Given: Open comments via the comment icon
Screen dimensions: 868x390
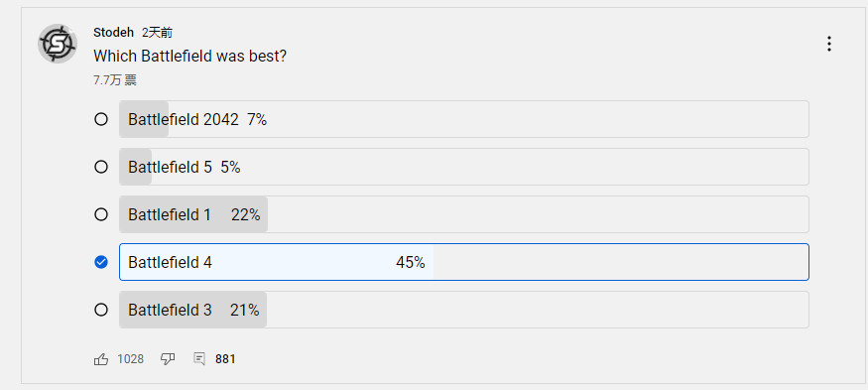Looking at the screenshot, I should click(199, 359).
